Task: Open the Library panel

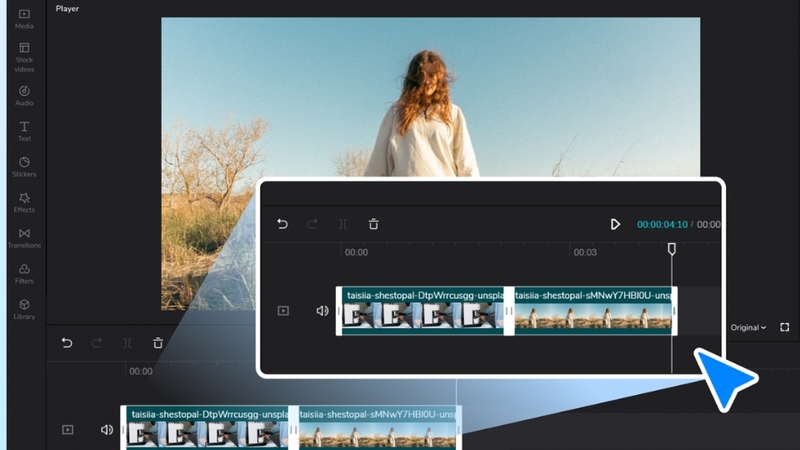Action: tap(24, 310)
